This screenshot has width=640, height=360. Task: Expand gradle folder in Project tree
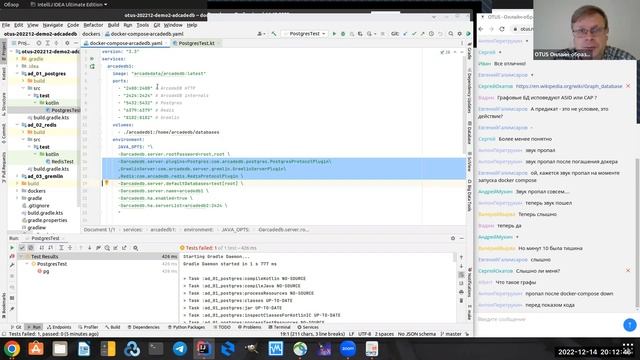point(18,198)
